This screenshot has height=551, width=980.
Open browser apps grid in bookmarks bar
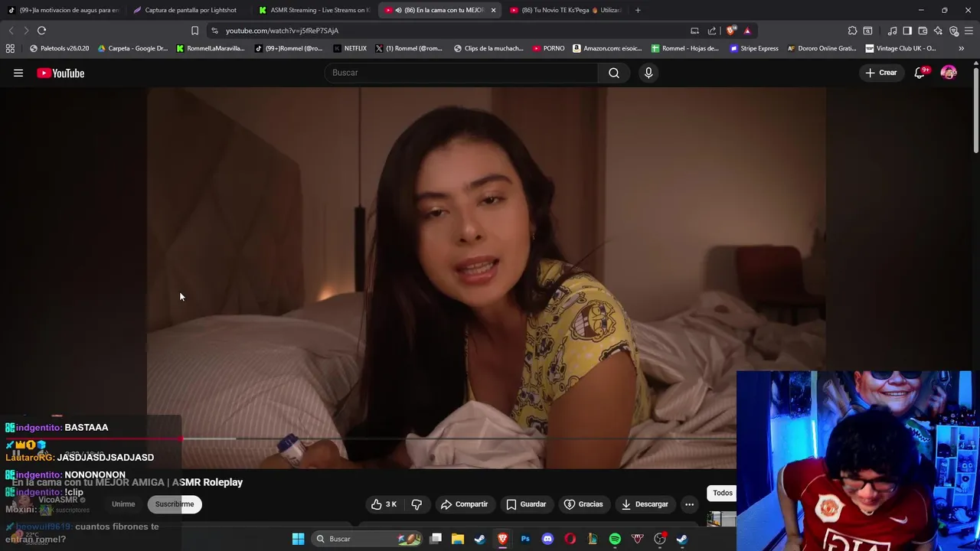tap(10, 48)
